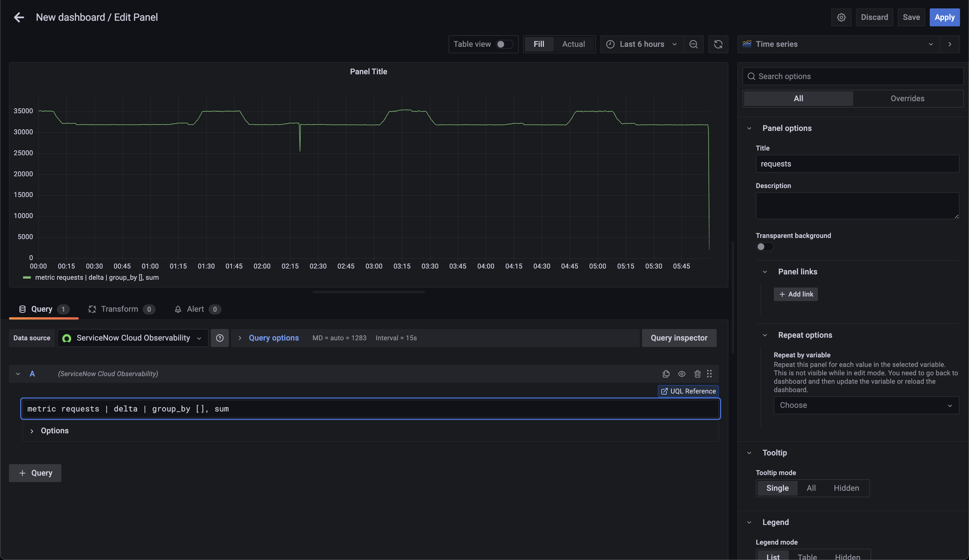969x560 pixels.
Task: Set Tooltip mode to All
Action: point(811,488)
